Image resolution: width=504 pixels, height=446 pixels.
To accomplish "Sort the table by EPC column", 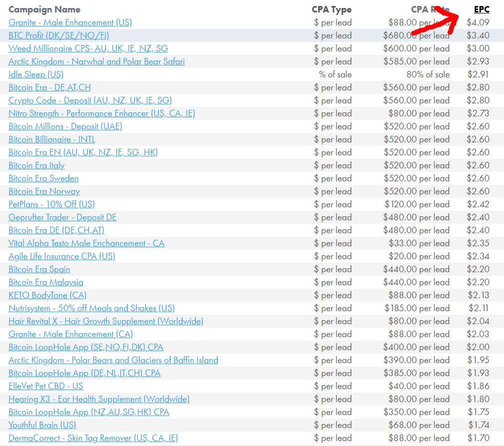I will (482, 9).
